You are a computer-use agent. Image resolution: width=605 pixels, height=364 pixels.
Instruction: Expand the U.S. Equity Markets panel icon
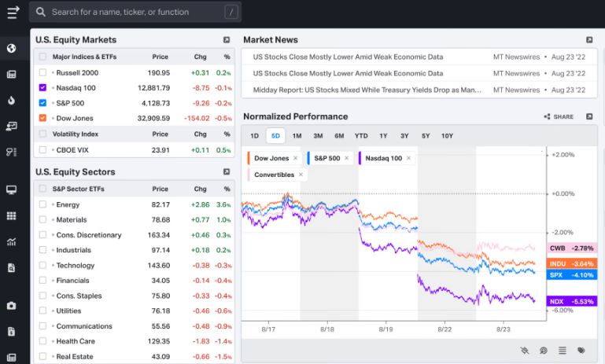point(227,40)
